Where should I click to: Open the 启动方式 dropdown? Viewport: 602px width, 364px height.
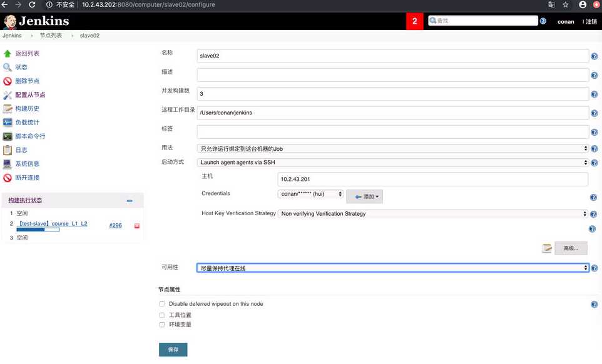tap(392, 163)
